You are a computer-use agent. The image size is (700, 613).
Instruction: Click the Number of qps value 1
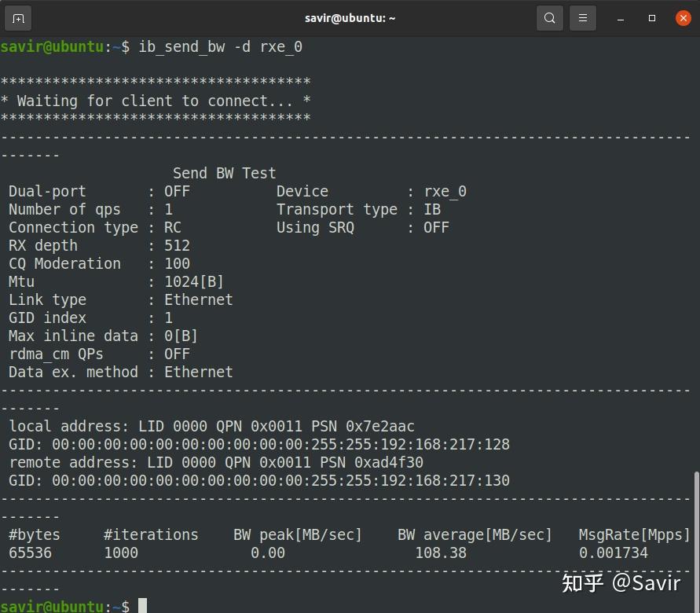coord(168,209)
